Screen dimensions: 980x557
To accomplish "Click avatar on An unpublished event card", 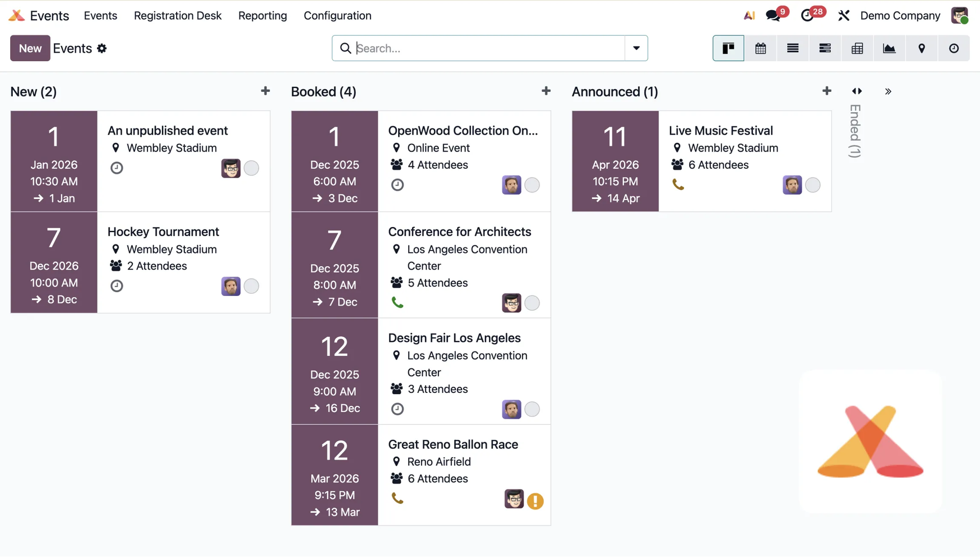I will (x=231, y=168).
